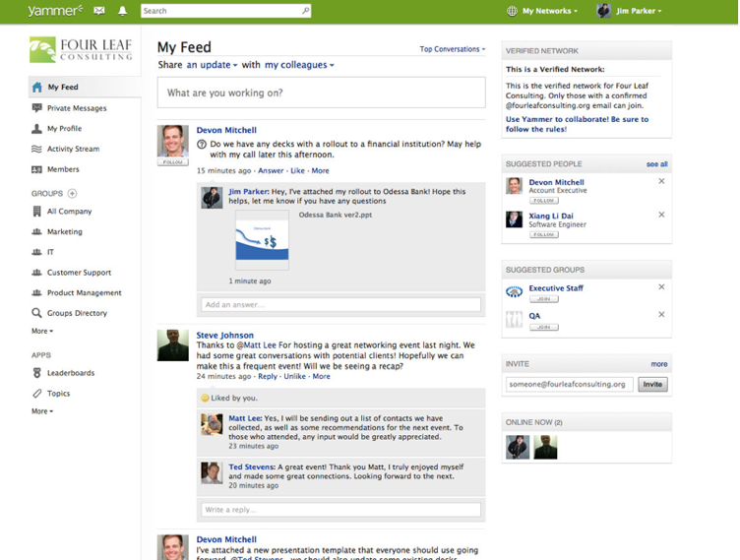
Task: Click the notifications bell icon
Action: (123, 11)
